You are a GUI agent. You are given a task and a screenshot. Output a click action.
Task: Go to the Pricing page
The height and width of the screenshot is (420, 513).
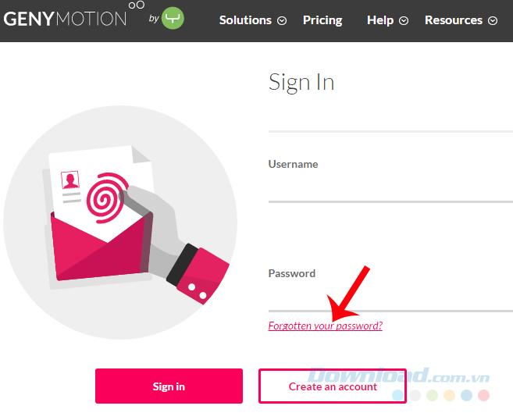pyautogui.click(x=322, y=20)
